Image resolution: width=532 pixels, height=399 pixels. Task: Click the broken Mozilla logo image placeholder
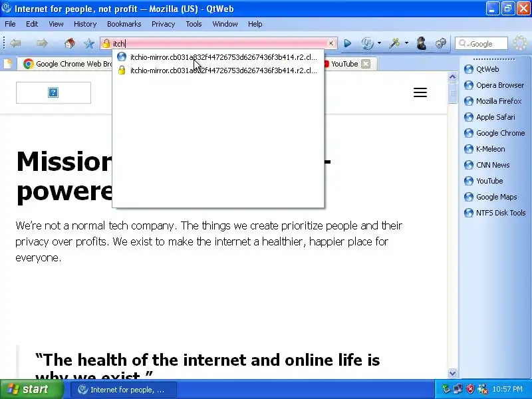pyautogui.click(x=53, y=92)
